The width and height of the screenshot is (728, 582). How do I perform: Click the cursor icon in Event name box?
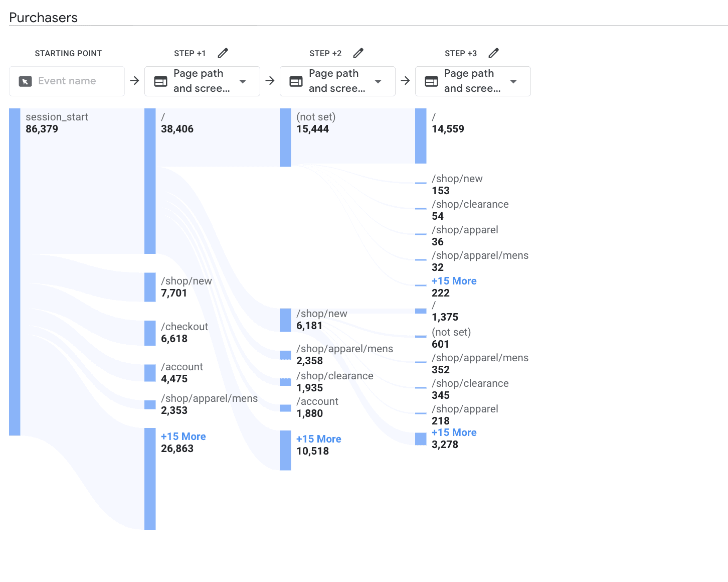(x=25, y=81)
